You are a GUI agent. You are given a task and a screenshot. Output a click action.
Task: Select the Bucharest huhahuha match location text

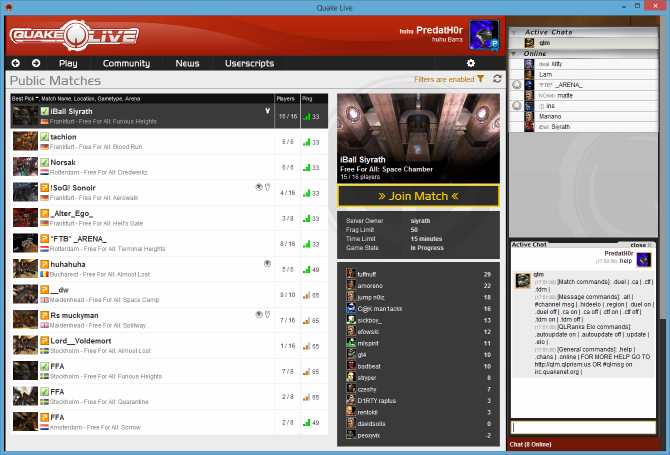point(100,274)
